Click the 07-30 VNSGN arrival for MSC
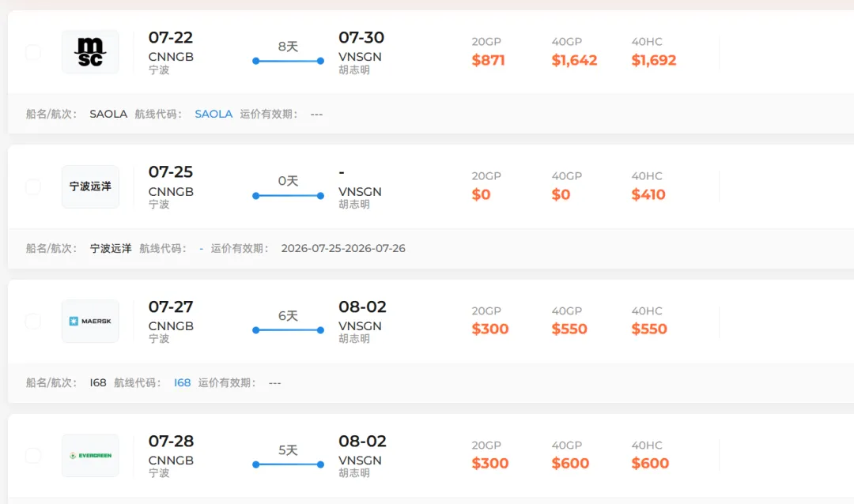 (361, 53)
